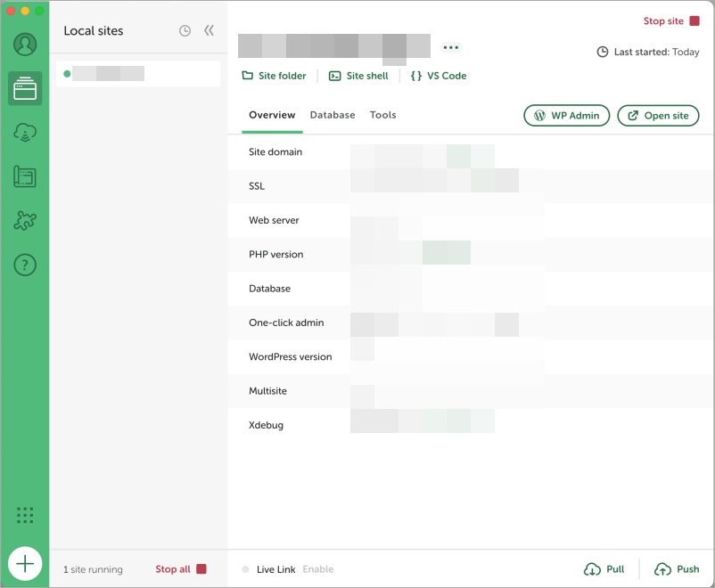This screenshot has height=588, width=715.
Task: Select the running site in the list
Action: (138, 74)
